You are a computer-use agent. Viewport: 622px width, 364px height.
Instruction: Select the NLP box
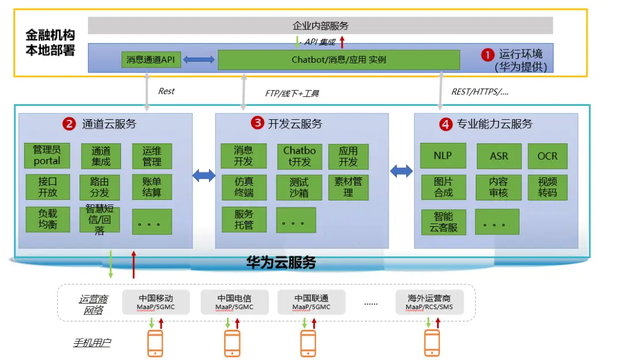443,156
